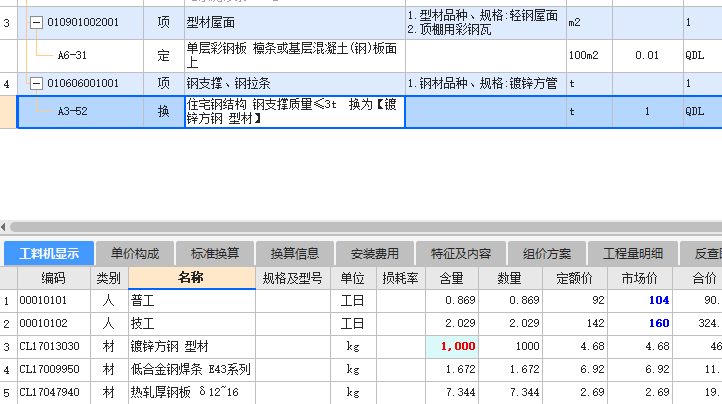Image resolution: width=722 pixels, height=404 pixels.
Task: Select the A6-31 quota row code
Action: point(72,55)
